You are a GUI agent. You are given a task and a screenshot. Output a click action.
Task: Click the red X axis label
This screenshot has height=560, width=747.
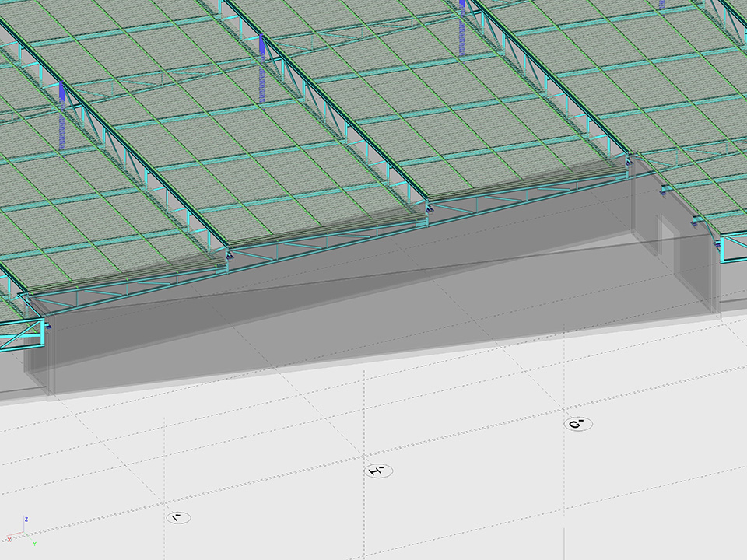pos(9,538)
